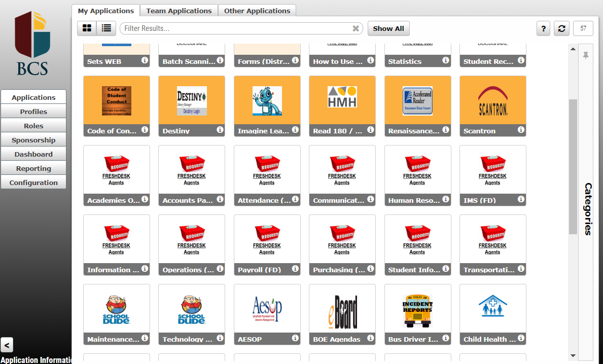Open Bus Driver Incident Reports app
The height and width of the screenshot is (364, 603).
[x=418, y=315]
